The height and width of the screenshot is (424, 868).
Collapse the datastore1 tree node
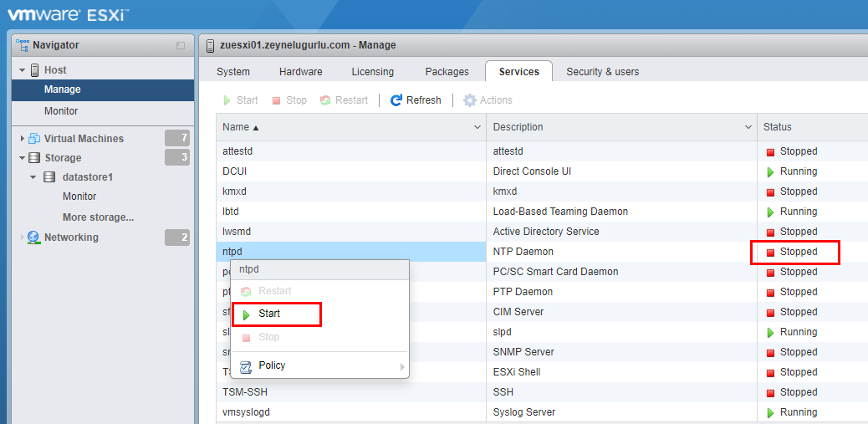[x=33, y=177]
